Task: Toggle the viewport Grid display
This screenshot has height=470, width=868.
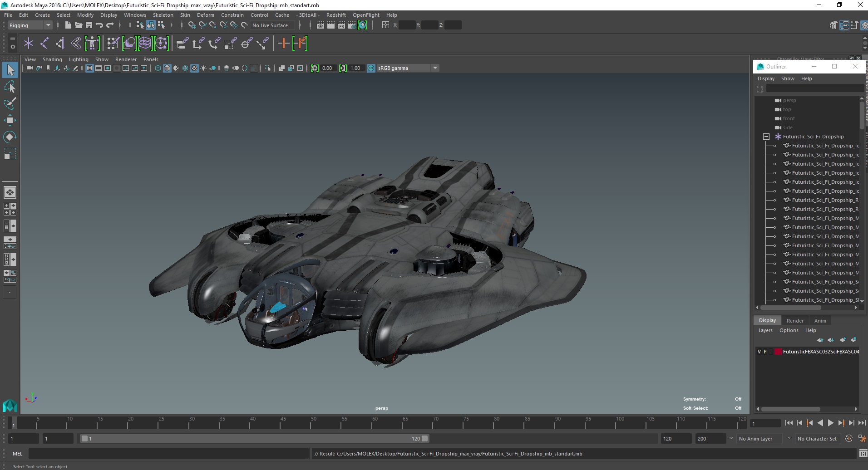Action: tap(89, 68)
